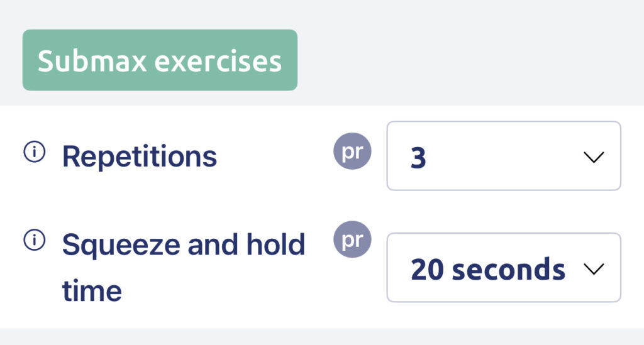Open the Repetitions dropdown showing 3
Image resolution: width=644 pixels, height=345 pixels.
tap(503, 156)
